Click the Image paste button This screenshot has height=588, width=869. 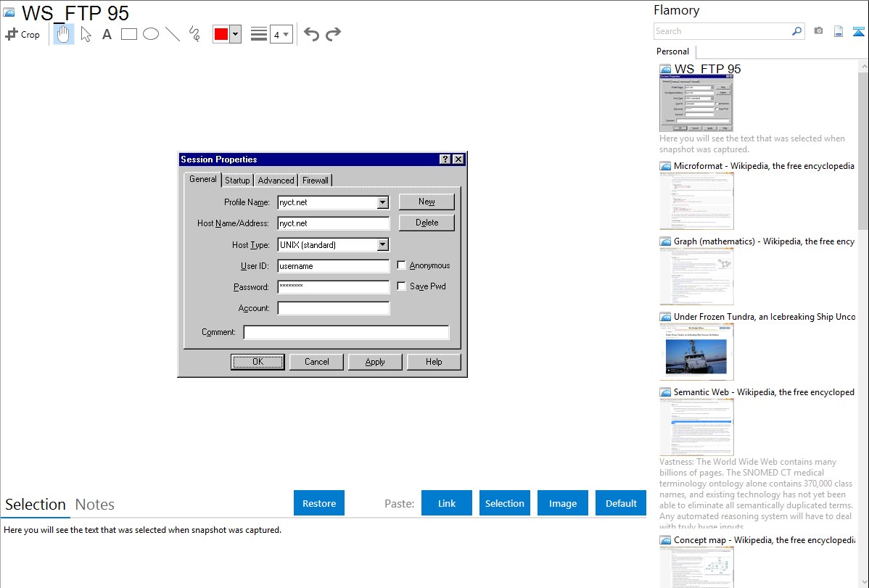(x=562, y=503)
